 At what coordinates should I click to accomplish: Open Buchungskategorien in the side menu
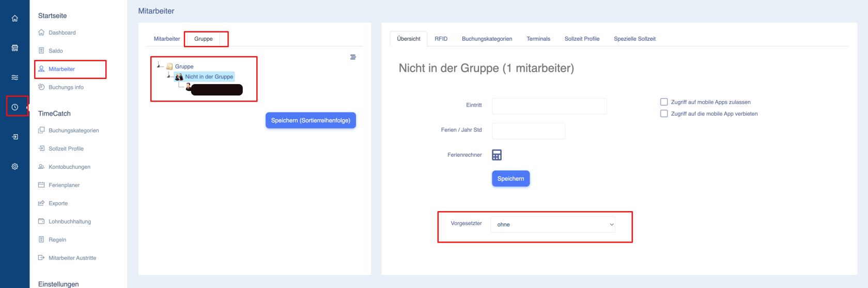[x=74, y=130]
